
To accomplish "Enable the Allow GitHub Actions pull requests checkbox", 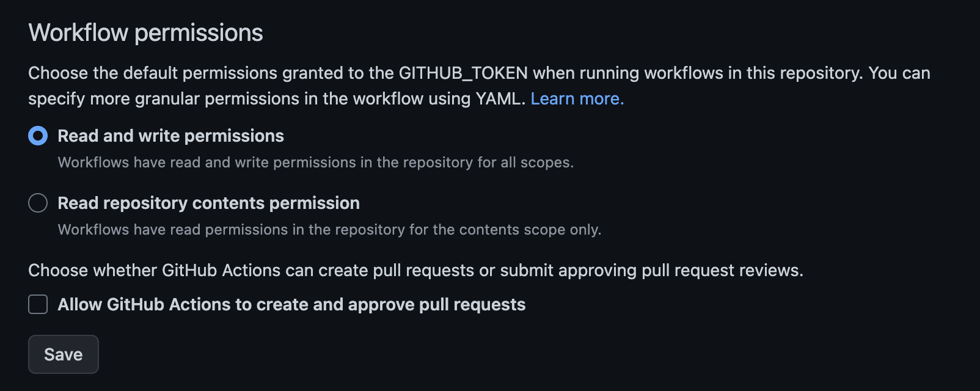I will (x=38, y=304).
